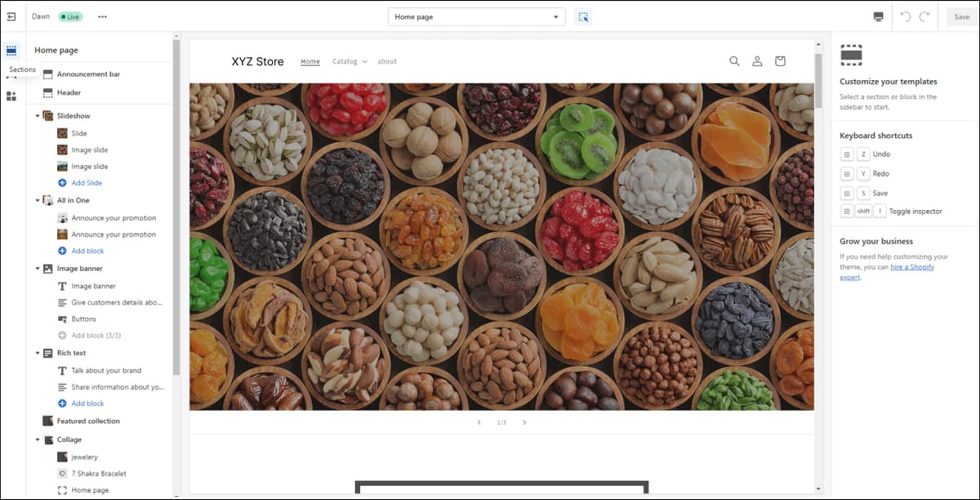980x500 pixels.
Task: Go to previous slide with left arrow
Action: click(479, 422)
